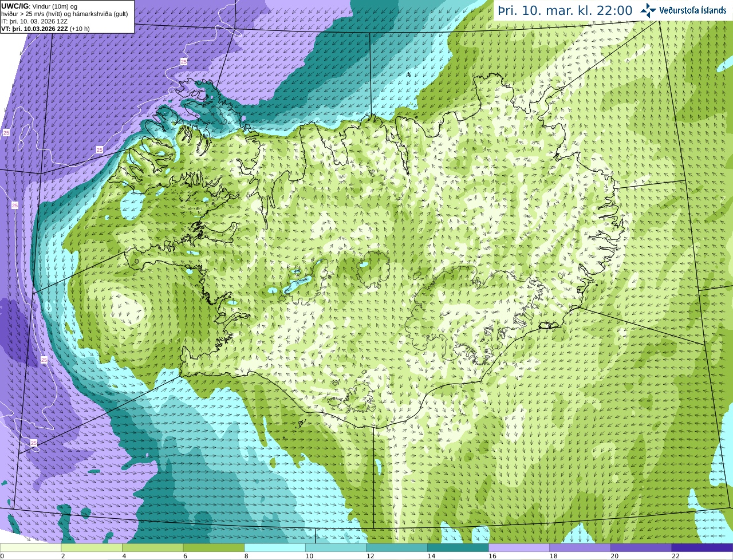Click the 'IT: þri. 10. 03. 2026 12Z' line
The width and height of the screenshot is (733, 560).
click(34, 21)
